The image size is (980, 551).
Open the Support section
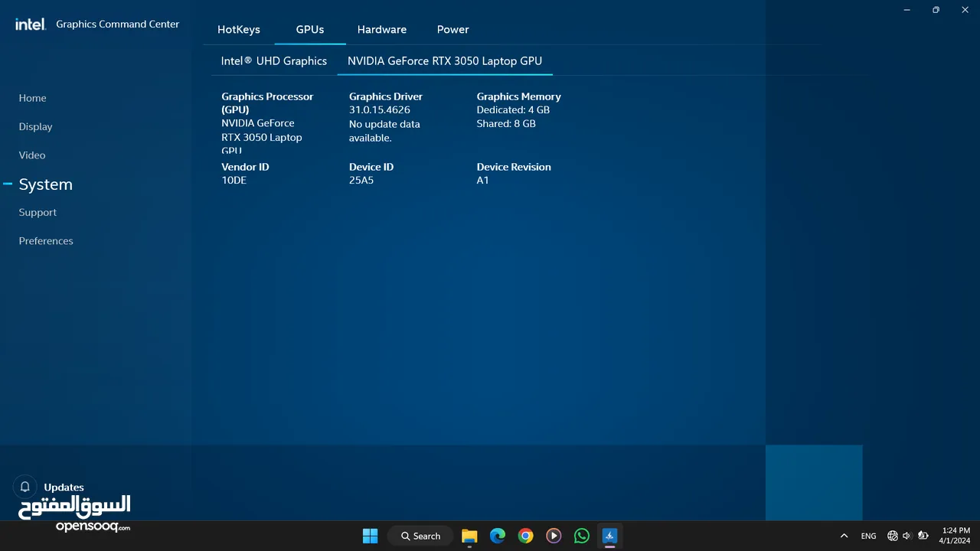pyautogui.click(x=38, y=212)
